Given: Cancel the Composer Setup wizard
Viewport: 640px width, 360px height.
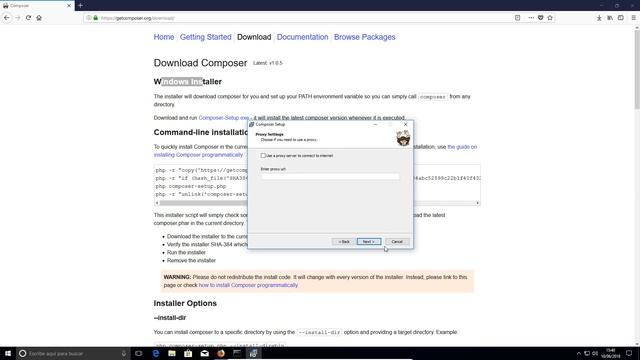Looking at the screenshot, I should click(397, 242).
